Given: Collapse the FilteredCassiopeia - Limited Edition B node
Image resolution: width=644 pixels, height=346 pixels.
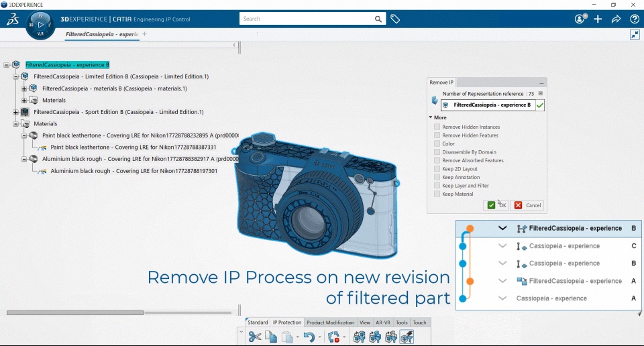Looking at the screenshot, I should pyautogui.click(x=15, y=76).
